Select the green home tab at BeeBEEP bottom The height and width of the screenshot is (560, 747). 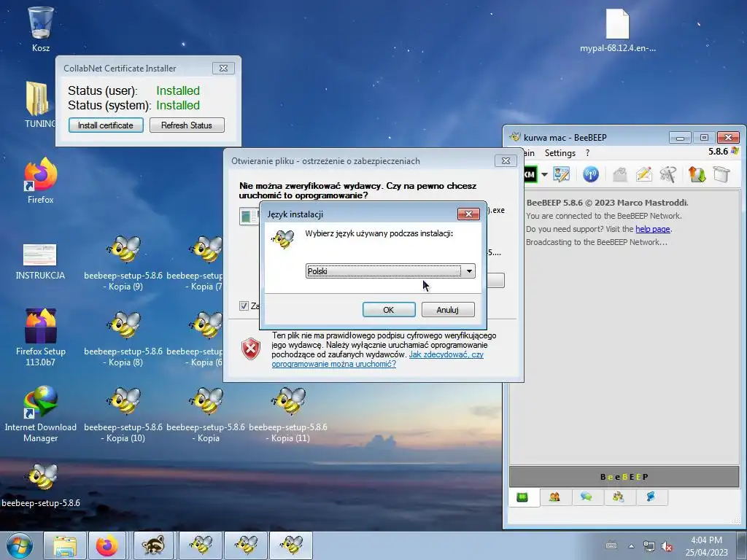(522, 497)
